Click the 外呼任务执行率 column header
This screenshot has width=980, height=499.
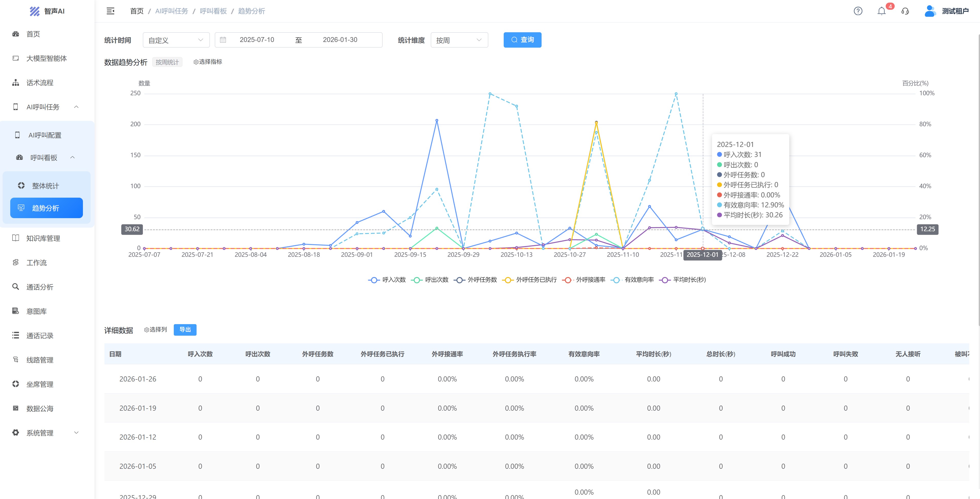point(514,354)
